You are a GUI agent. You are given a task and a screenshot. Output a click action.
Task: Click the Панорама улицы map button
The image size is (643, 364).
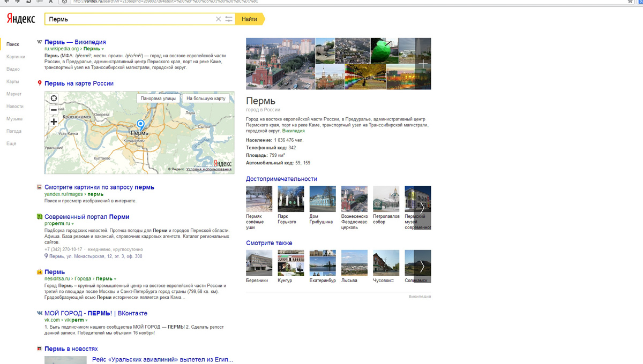click(158, 98)
